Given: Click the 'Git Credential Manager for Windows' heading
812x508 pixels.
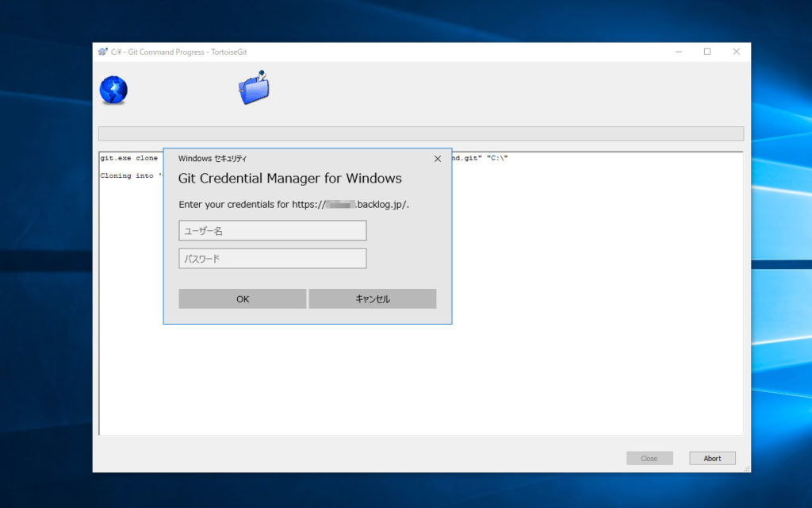Looking at the screenshot, I should pos(290,179).
